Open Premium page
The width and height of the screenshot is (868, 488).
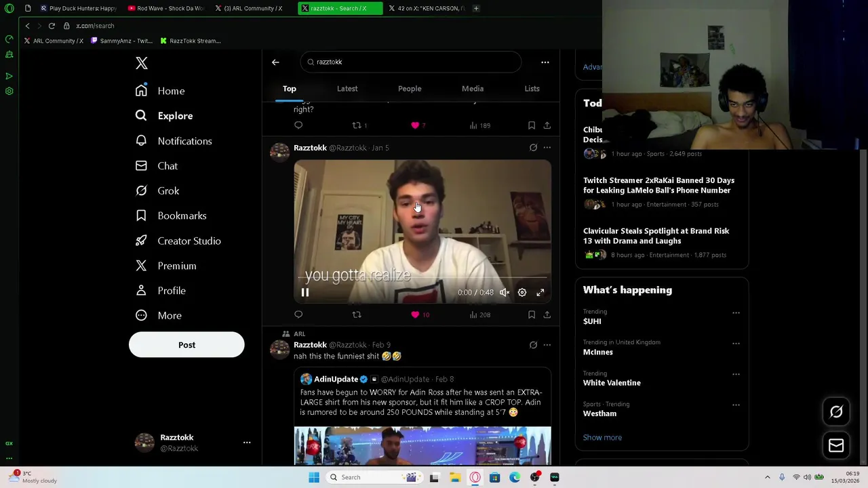point(166,266)
